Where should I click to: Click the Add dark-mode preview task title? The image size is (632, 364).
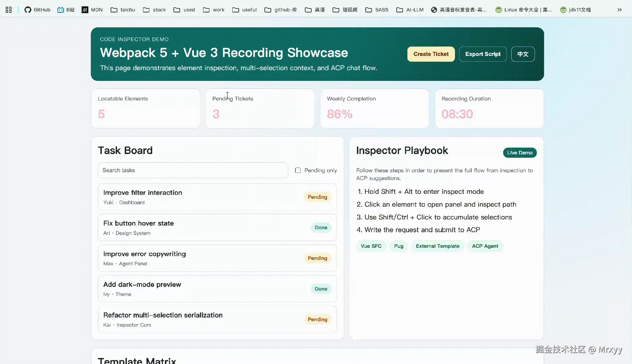click(142, 284)
